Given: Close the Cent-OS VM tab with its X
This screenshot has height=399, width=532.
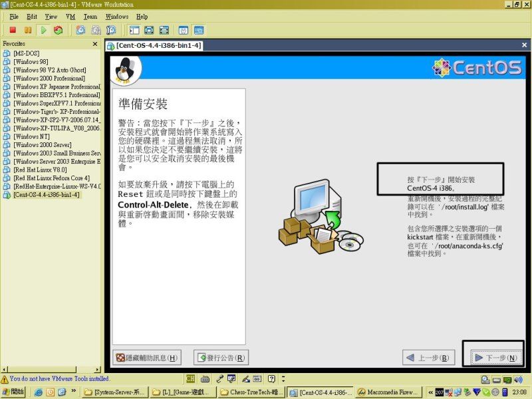Looking at the screenshot, I should tap(524, 45).
